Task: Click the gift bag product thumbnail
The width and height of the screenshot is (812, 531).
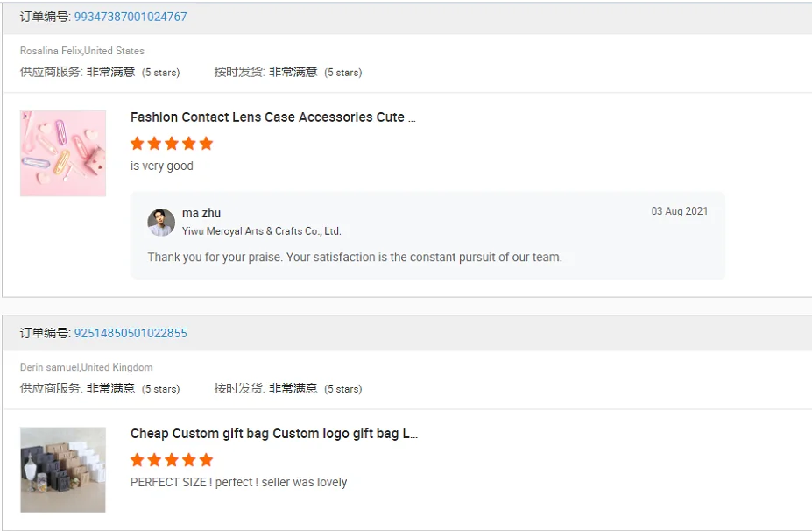Action: click(x=63, y=470)
